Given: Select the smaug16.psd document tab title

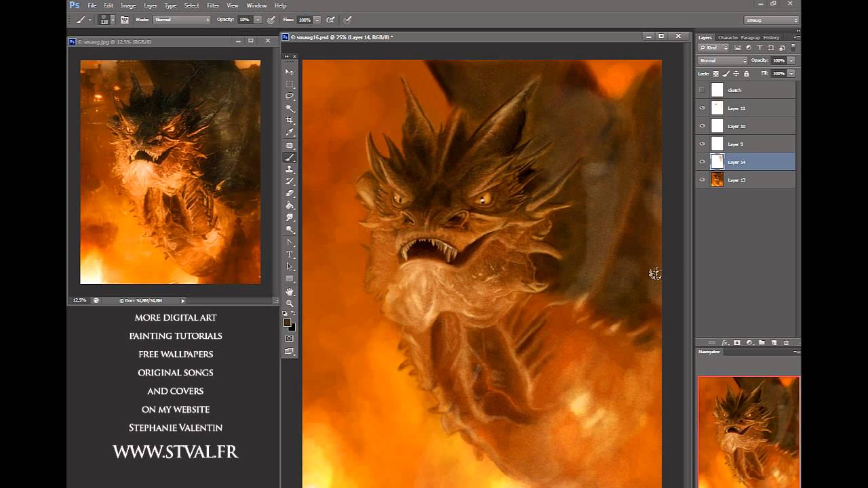Looking at the screenshot, I should (342, 37).
